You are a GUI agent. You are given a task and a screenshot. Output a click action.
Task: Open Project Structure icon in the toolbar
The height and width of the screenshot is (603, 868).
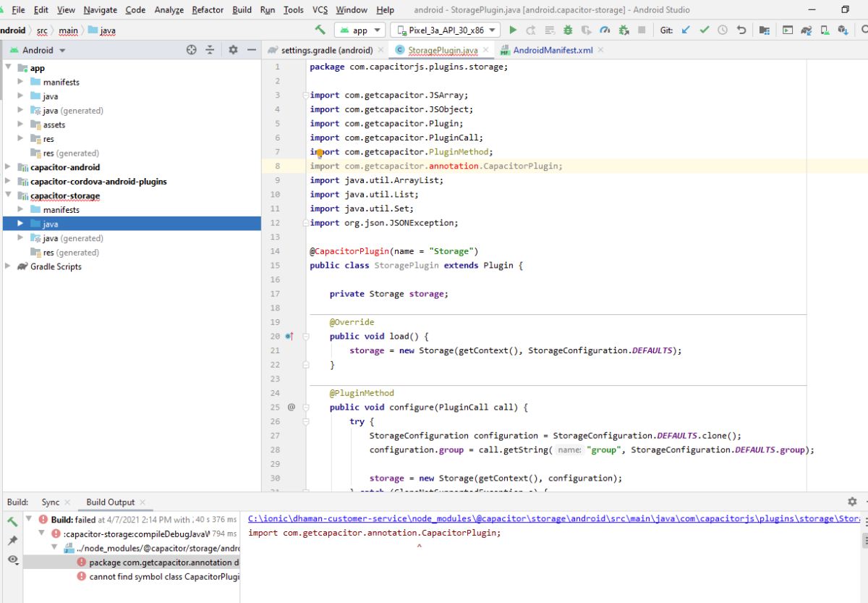[765, 30]
